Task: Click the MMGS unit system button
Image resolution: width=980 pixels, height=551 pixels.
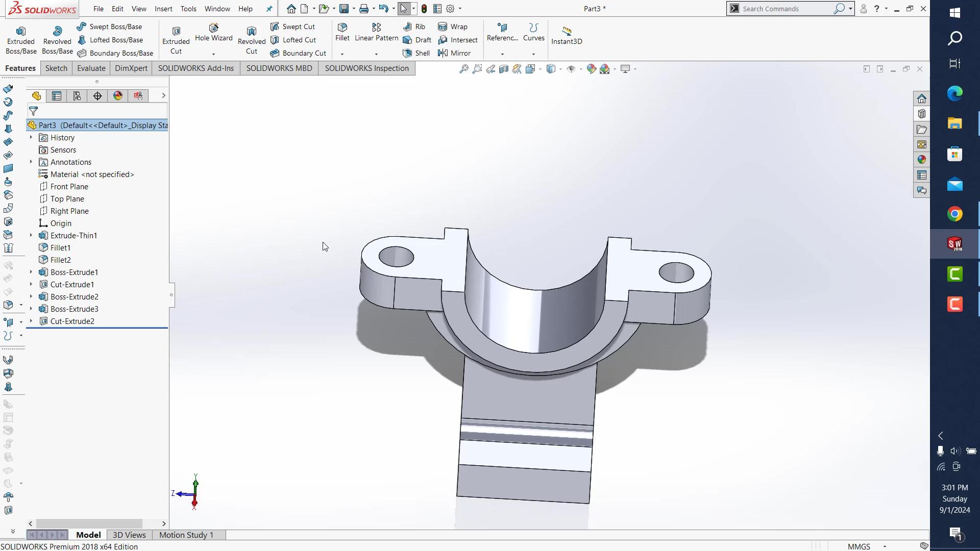Action: [859, 546]
